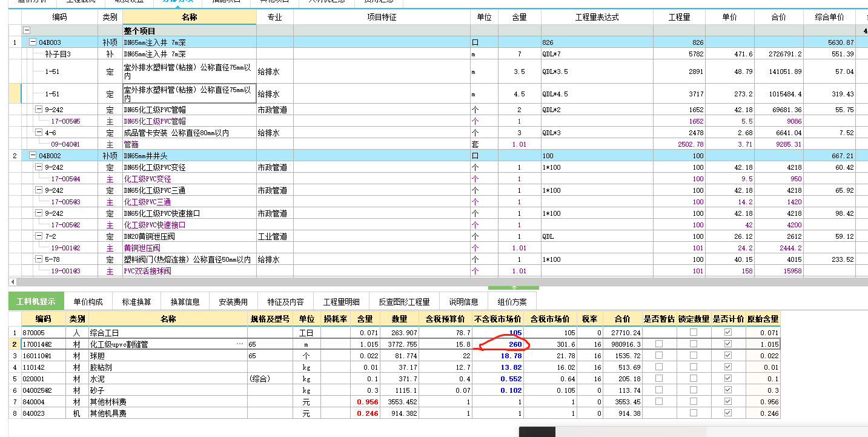Select the 补子目3 row code cell
This screenshot has height=437, width=868.
tap(59, 54)
